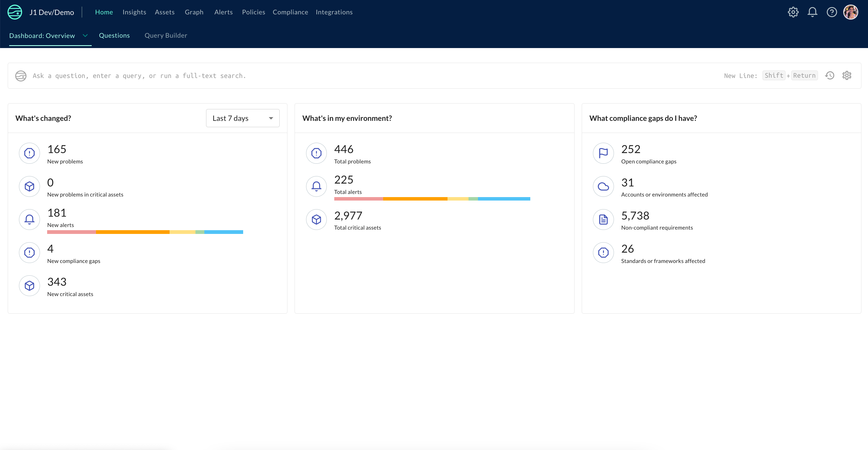
Task: Switch to the Query Builder tab
Action: [x=166, y=35]
